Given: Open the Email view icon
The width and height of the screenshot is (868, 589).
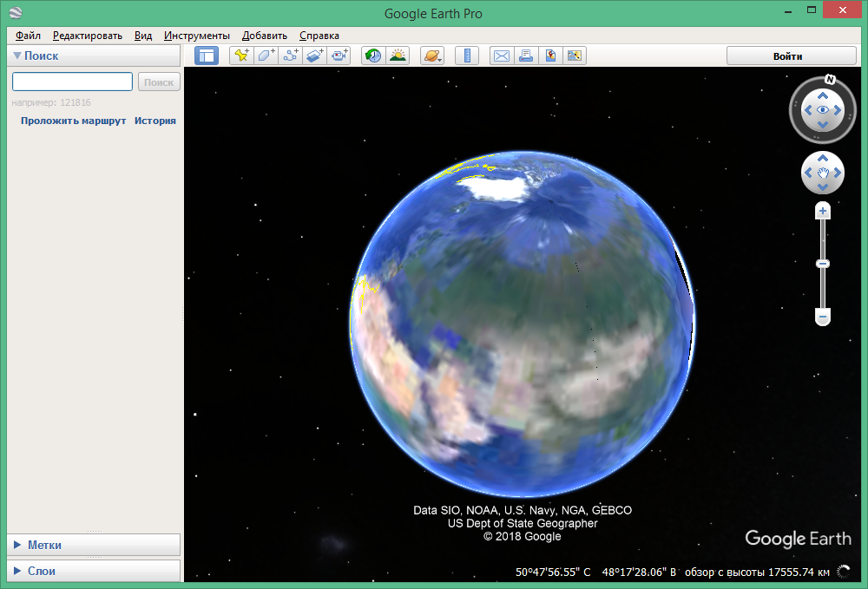Looking at the screenshot, I should [x=501, y=55].
